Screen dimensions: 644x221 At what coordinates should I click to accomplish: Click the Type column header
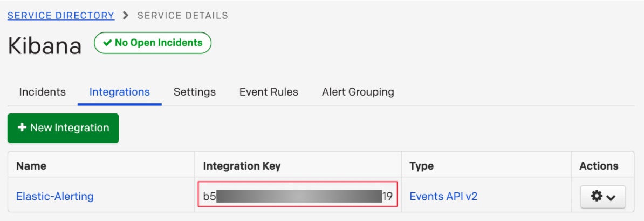click(421, 166)
